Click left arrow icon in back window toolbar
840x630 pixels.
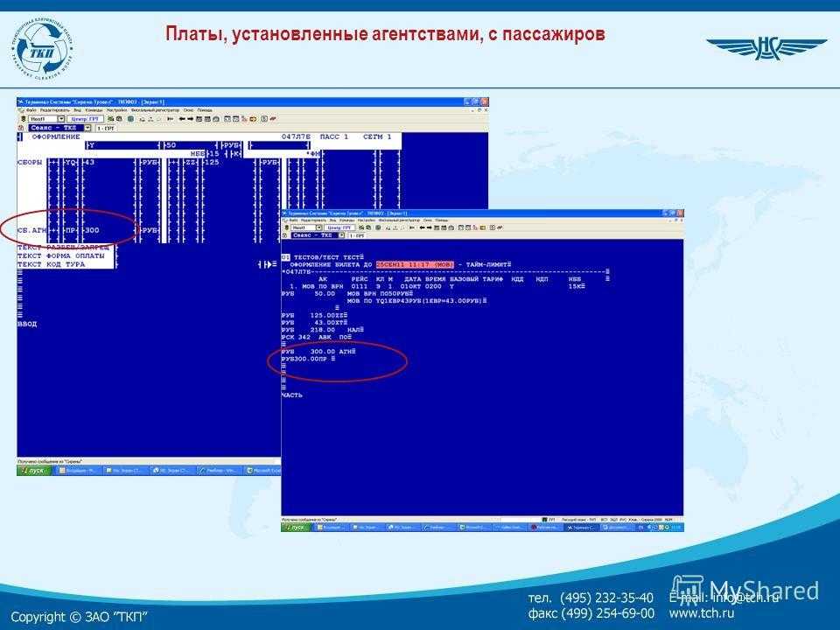coord(180,118)
